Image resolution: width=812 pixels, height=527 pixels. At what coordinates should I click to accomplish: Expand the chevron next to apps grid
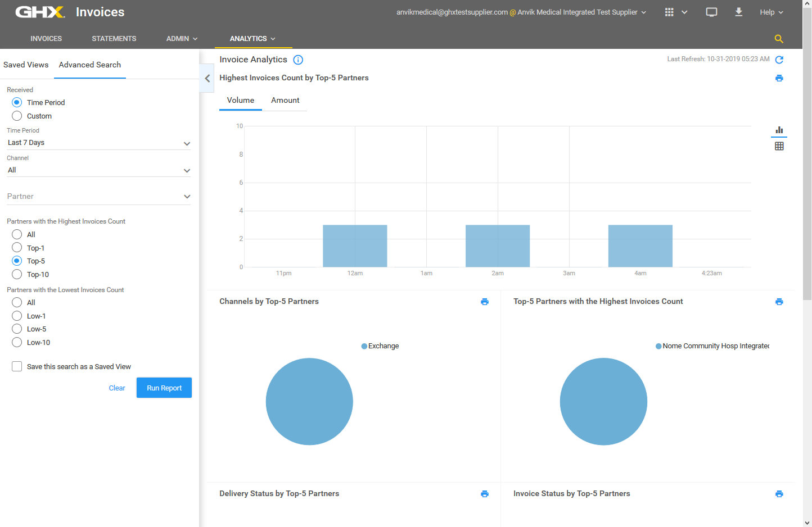pyautogui.click(x=684, y=12)
